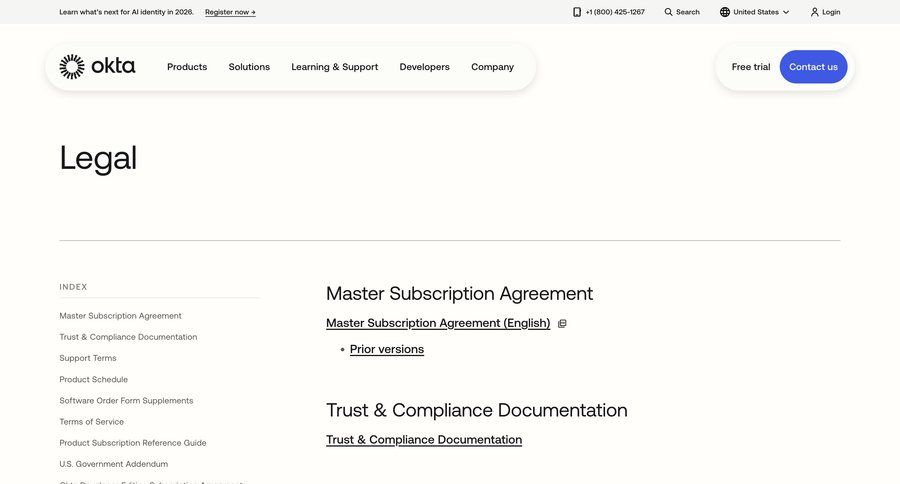Open Master Subscription Agreement (English) link

click(438, 323)
